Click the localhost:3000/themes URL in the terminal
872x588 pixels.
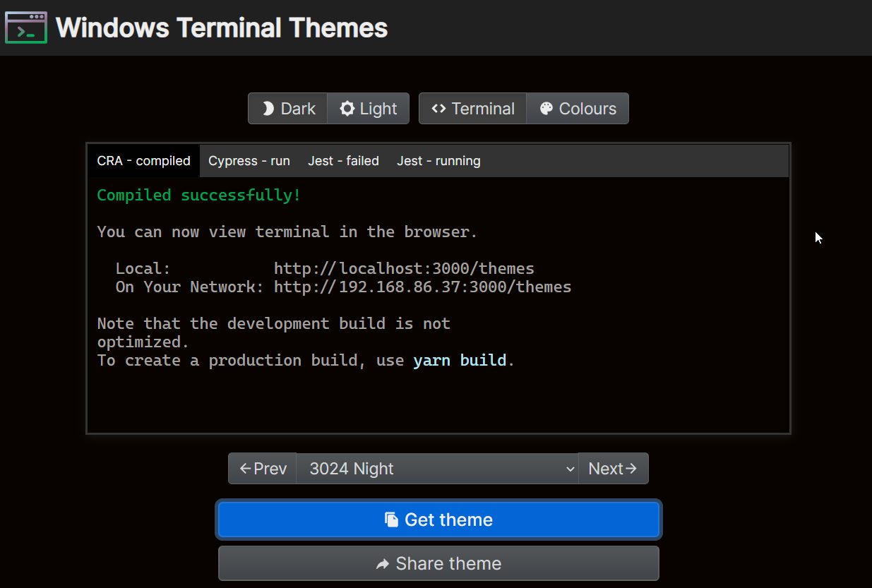tap(404, 268)
